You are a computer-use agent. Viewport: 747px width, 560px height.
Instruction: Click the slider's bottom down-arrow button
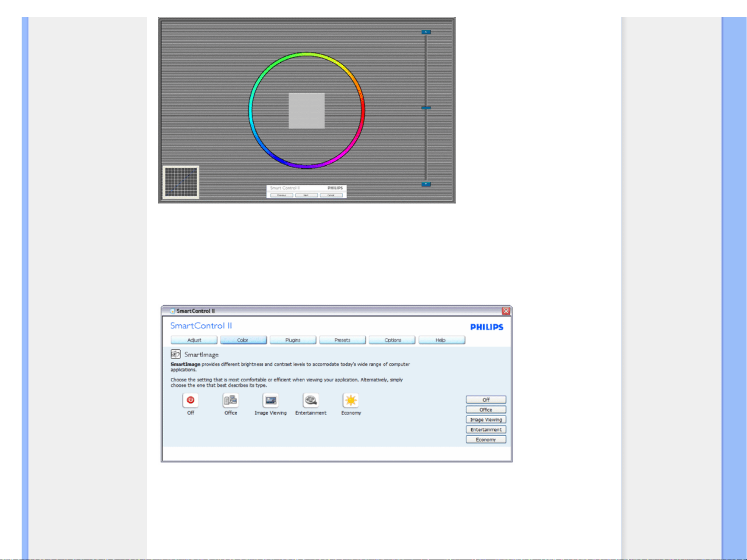click(x=426, y=184)
